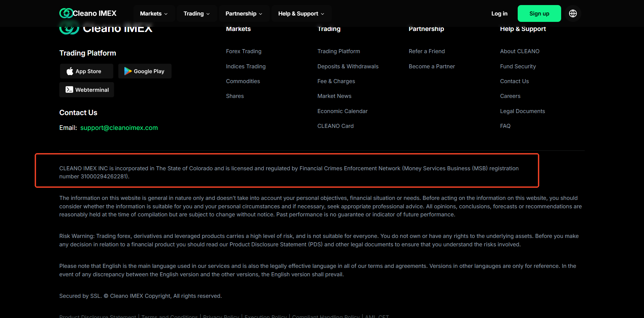Open the Become a Partner link
This screenshot has width=644, height=318.
tap(432, 66)
